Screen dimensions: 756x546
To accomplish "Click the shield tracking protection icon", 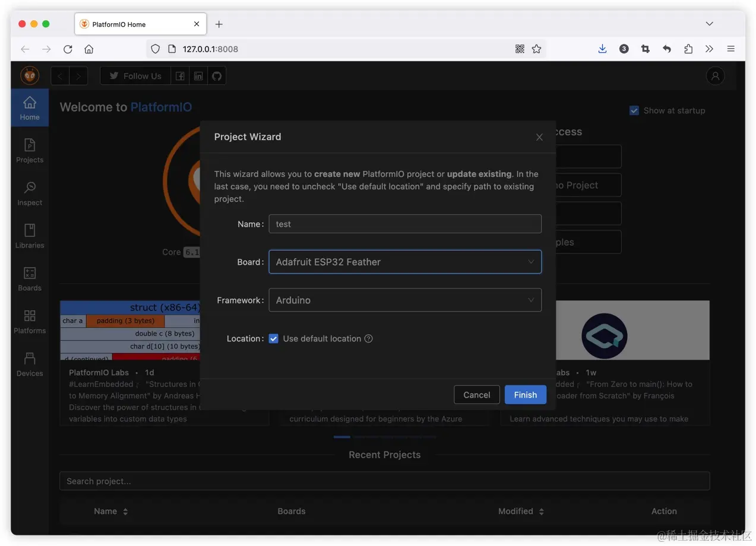I will click(156, 49).
